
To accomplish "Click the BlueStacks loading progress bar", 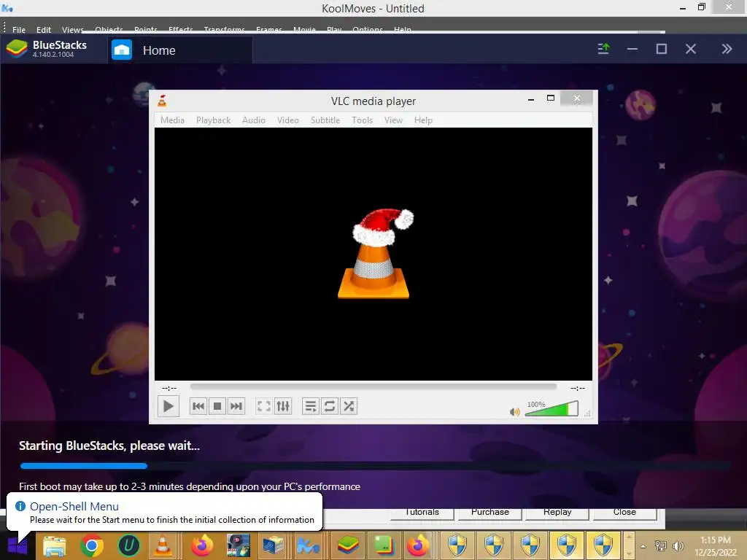I will tap(375, 466).
